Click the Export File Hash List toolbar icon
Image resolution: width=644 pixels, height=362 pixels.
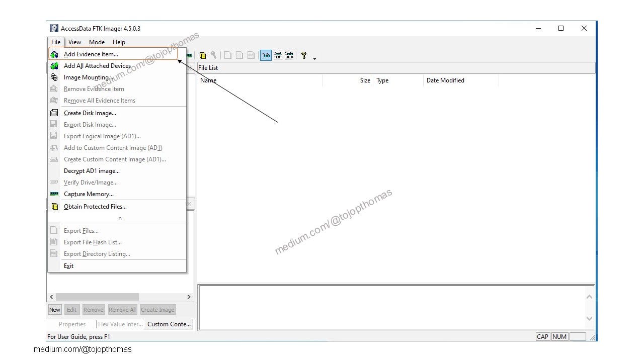pos(239,55)
